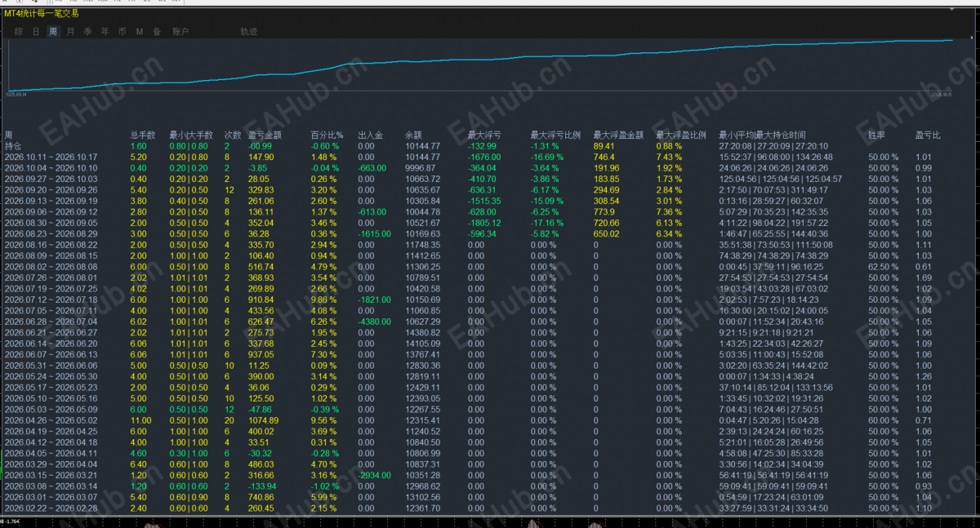Select week row 2026.03.15 ~ 2026.03.21

(51, 475)
